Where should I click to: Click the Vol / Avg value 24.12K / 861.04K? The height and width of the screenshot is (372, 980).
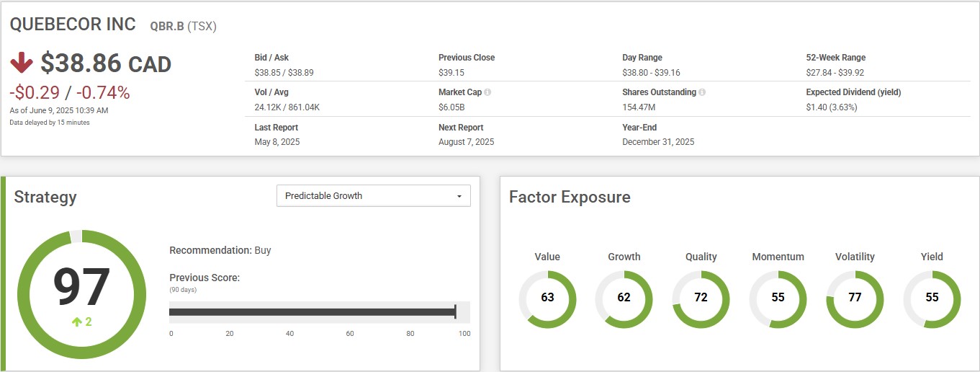(x=287, y=107)
